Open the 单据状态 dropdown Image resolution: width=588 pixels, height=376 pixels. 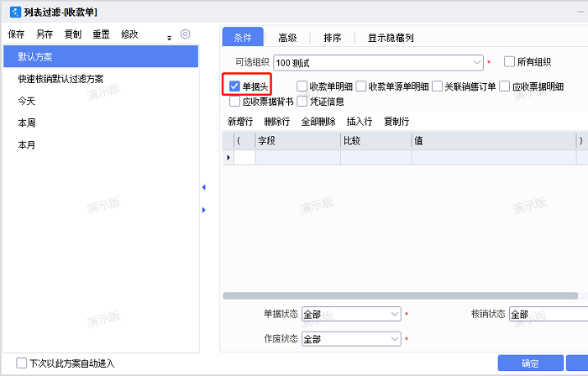(395, 314)
